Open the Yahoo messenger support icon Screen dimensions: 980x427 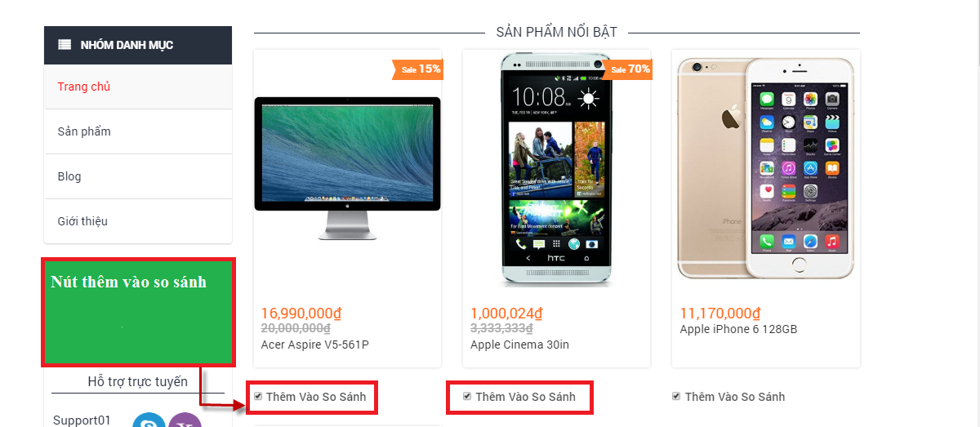click(185, 420)
